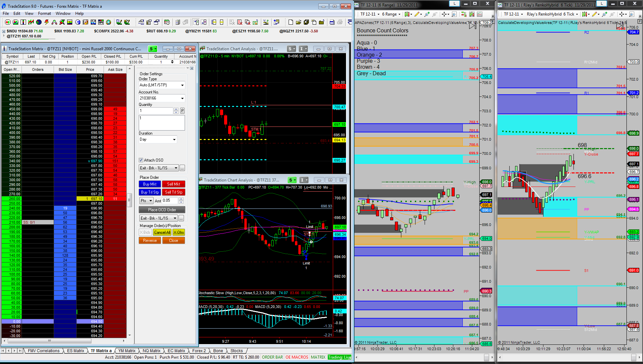Open the RJay's RenkoHybrid 6 Tick dropdown
This screenshot has height=364, width=643.
coord(553,14)
